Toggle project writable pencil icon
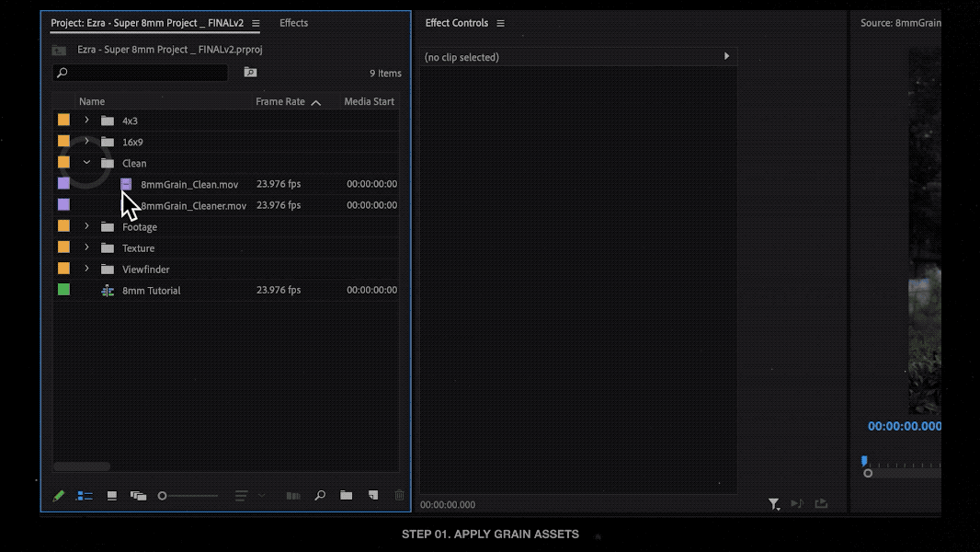Image resolution: width=980 pixels, height=552 pixels. [58, 496]
